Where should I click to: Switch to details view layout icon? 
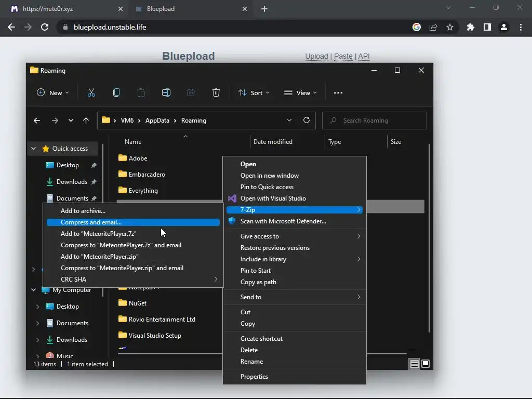tap(414, 364)
